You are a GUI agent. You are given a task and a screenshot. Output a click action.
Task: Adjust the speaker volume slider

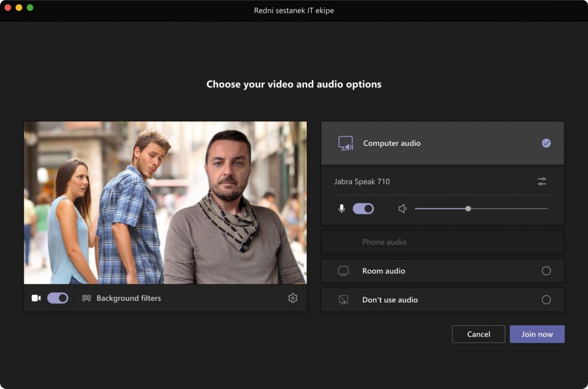coord(481,208)
